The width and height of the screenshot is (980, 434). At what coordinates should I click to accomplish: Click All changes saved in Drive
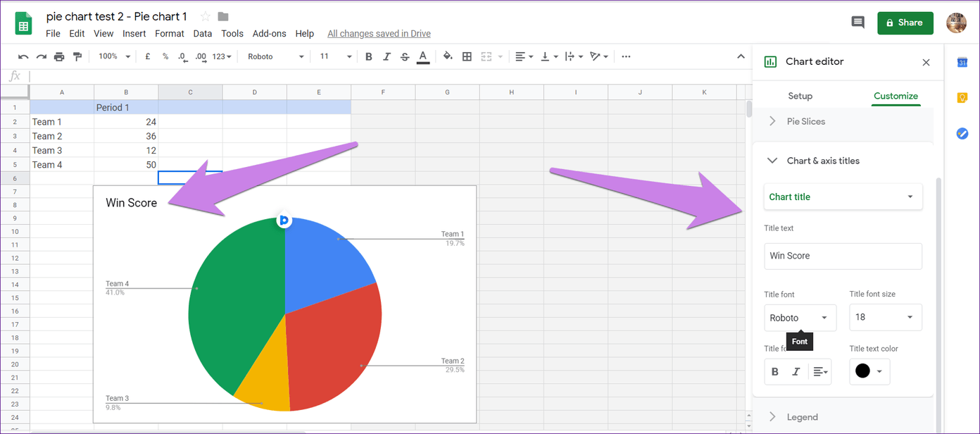[379, 33]
